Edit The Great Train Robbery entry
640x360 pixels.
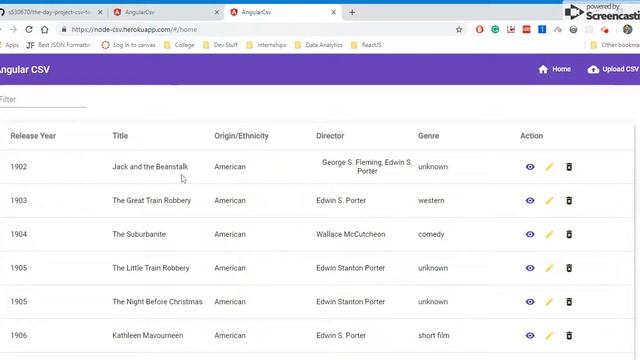coord(549,200)
